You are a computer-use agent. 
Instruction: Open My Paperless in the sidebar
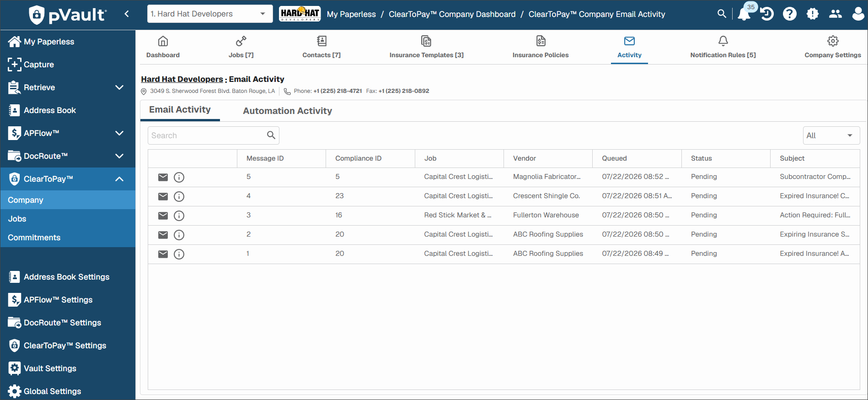pos(68,42)
